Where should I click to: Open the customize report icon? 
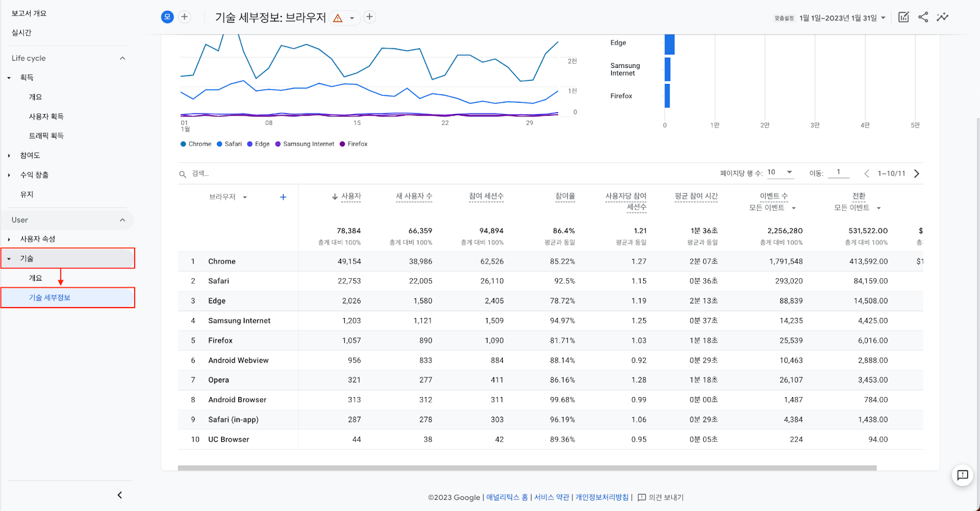[x=903, y=17]
